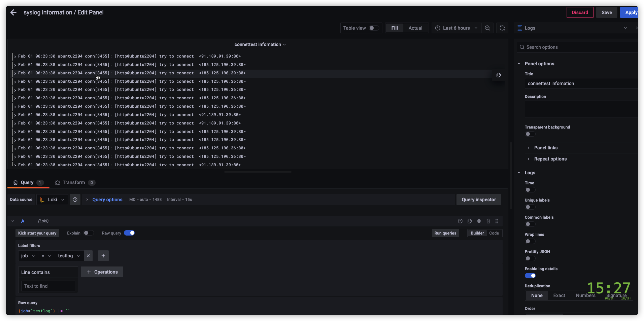
Task: Click the refresh panel data icon
Action: (502, 28)
